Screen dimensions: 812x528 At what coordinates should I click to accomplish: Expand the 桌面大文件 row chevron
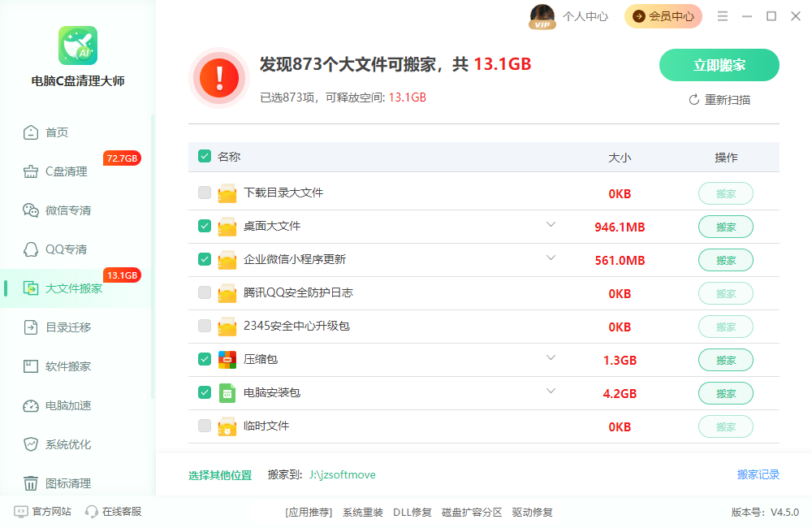[x=551, y=224]
